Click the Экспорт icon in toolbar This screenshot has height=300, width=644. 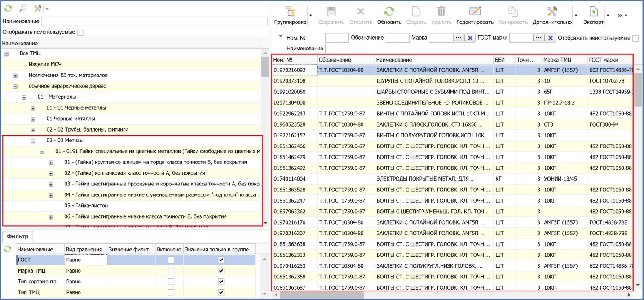(593, 12)
